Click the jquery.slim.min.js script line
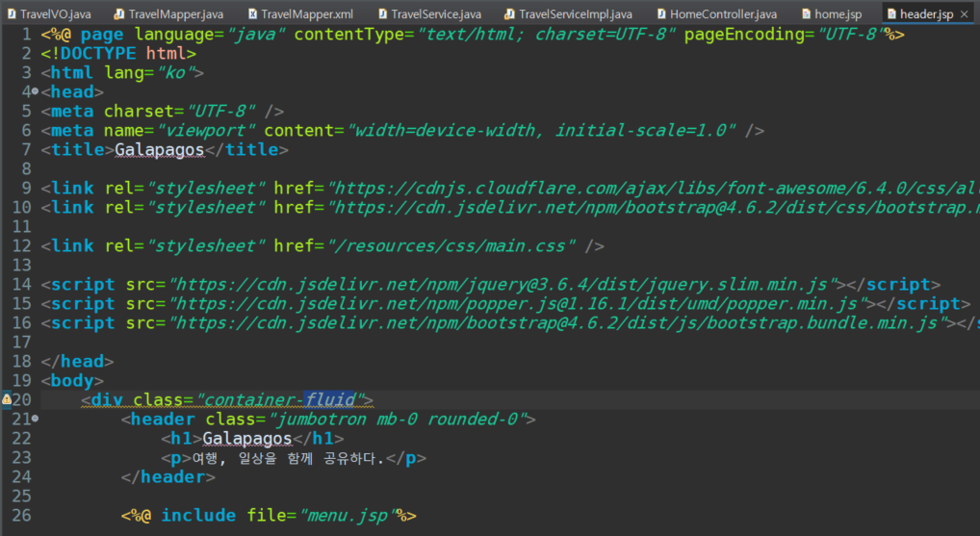This screenshot has width=980, height=536. 491,284
